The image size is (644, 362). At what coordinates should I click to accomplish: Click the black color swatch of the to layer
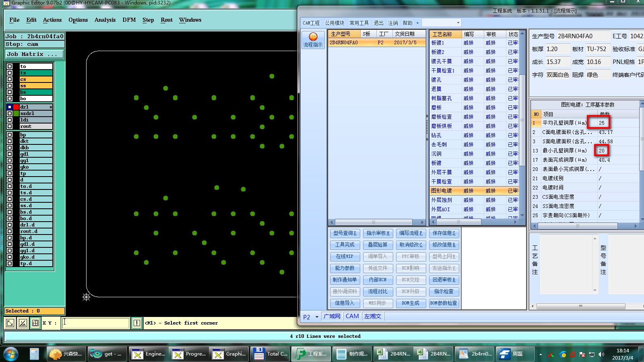16,66
